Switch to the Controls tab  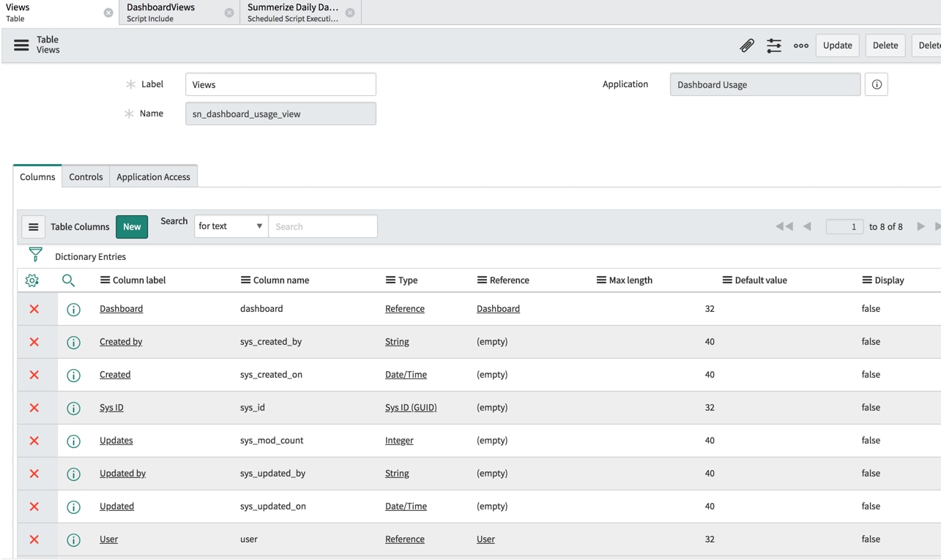(x=85, y=176)
